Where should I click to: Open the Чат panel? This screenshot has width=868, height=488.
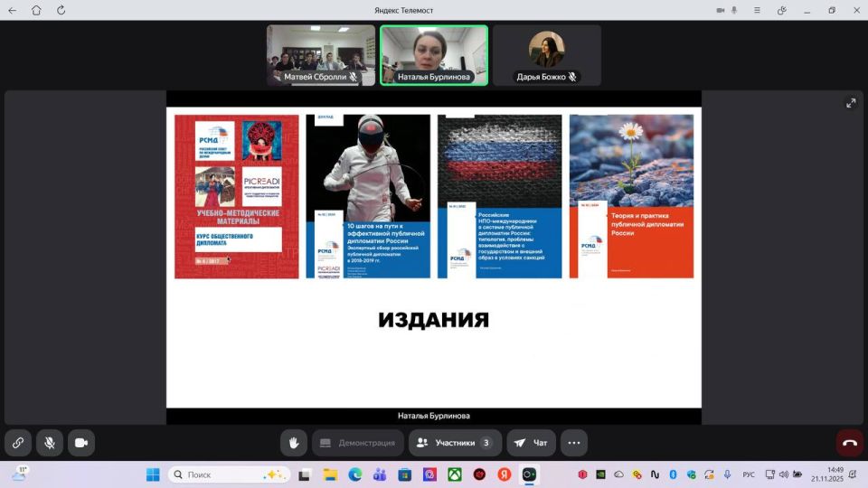[531, 443]
